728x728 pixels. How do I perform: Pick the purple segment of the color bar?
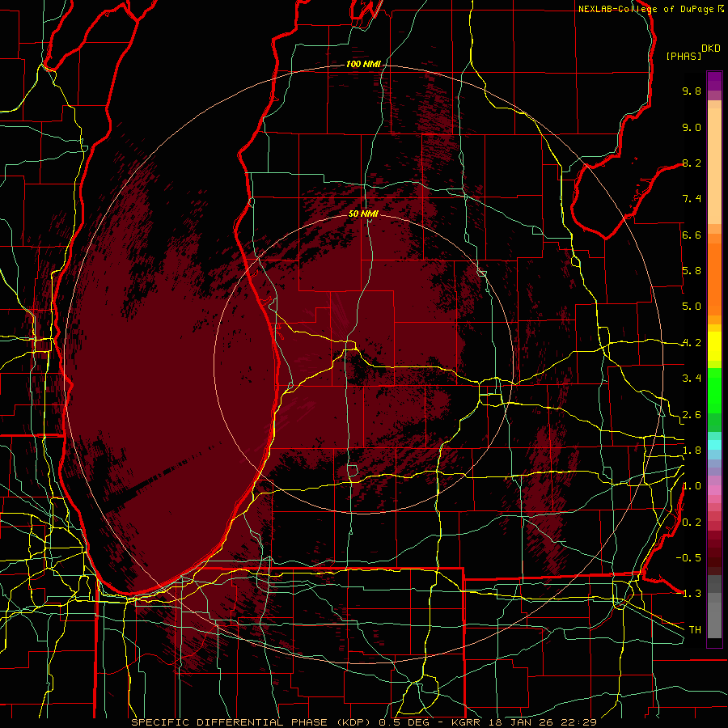[x=714, y=81]
